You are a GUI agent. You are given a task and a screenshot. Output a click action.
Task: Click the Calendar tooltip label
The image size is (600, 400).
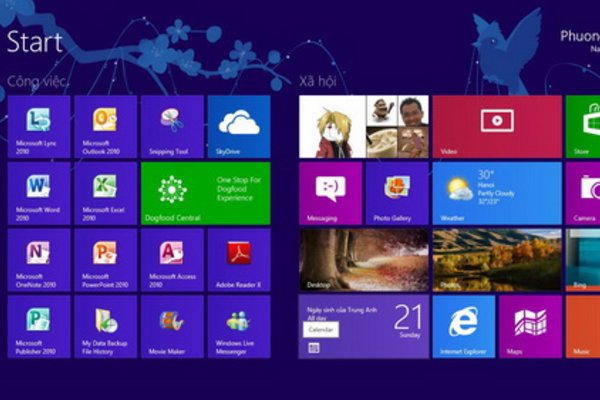pyautogui.click(x=321, y=330)
